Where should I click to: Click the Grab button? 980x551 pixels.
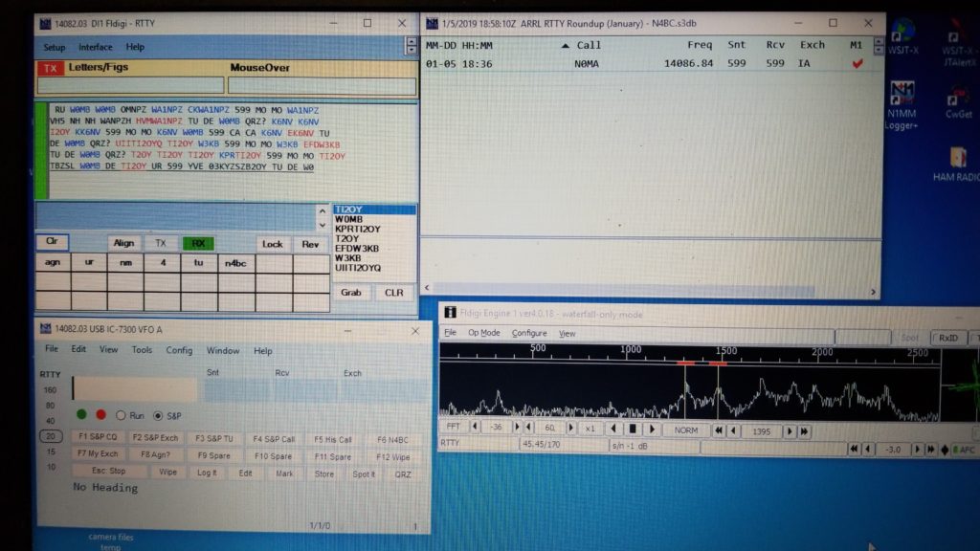tap(350, 293)
